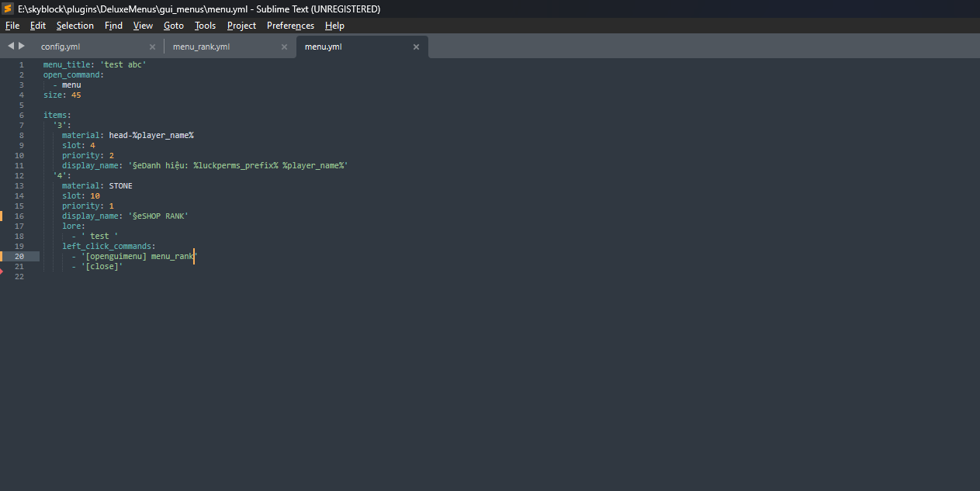
Task: Open the Help menu
Action: [334, 26]
